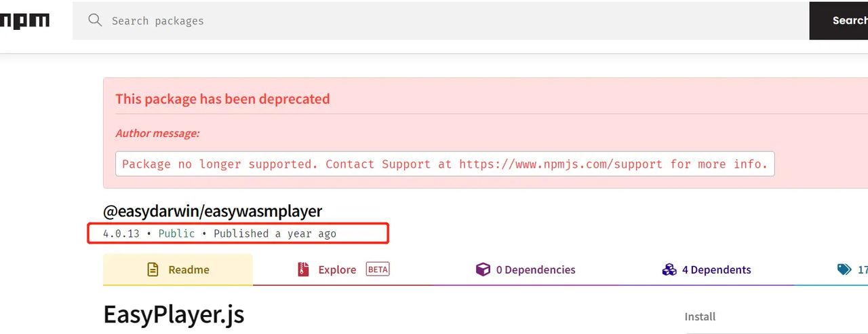Click the deprecation author message box
Screen dimensions: 868x334
[445, 164]
